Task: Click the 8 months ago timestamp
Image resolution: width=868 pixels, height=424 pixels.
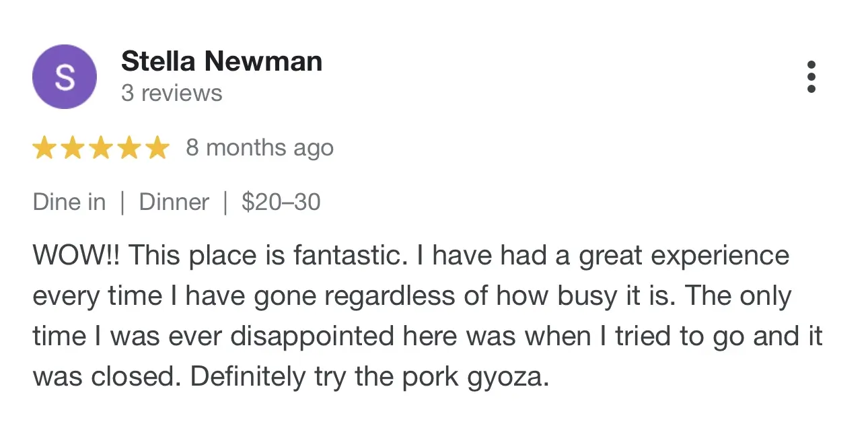Action: tap(260, 148)
